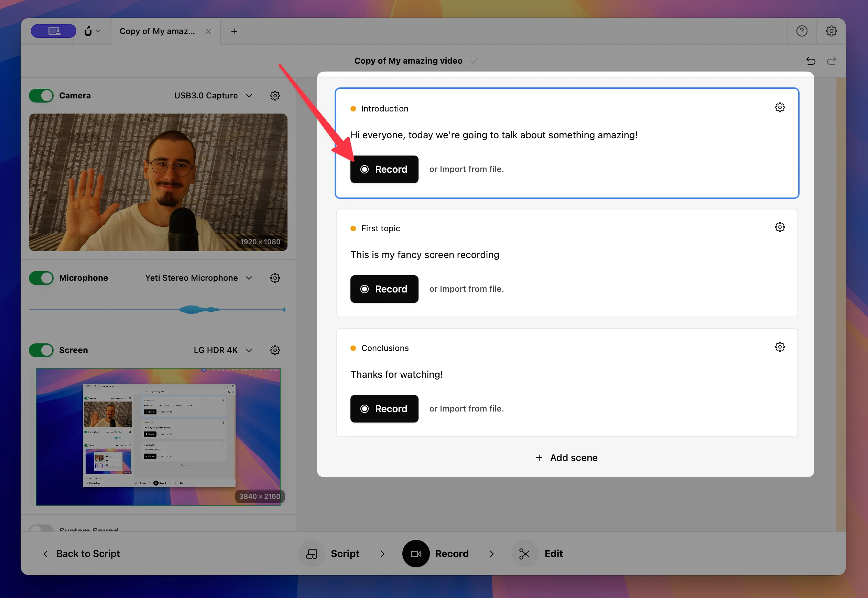Go to the Script step
The height and width of the screenshot is (598, 868).
(x=345, y=553)
